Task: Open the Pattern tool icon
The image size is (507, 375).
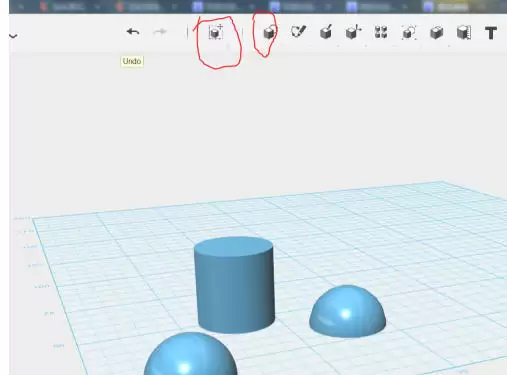Action: (x=381, y=32)
